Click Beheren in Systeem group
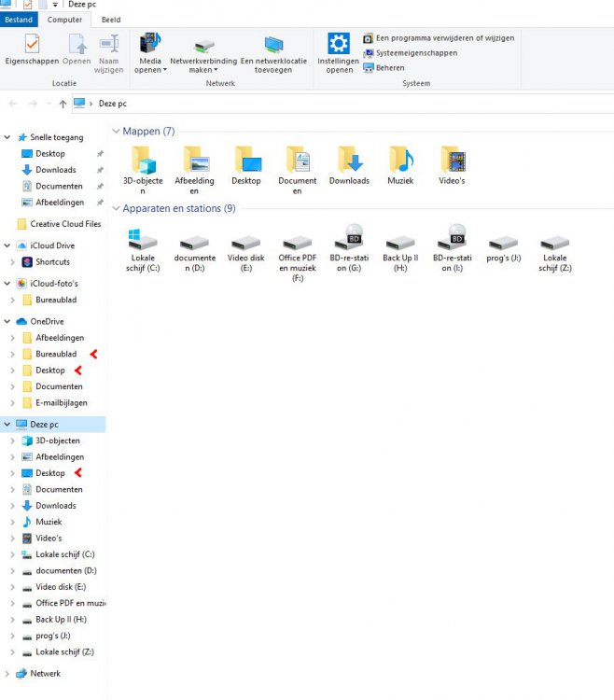614x700 pixels. coord(384,68)
